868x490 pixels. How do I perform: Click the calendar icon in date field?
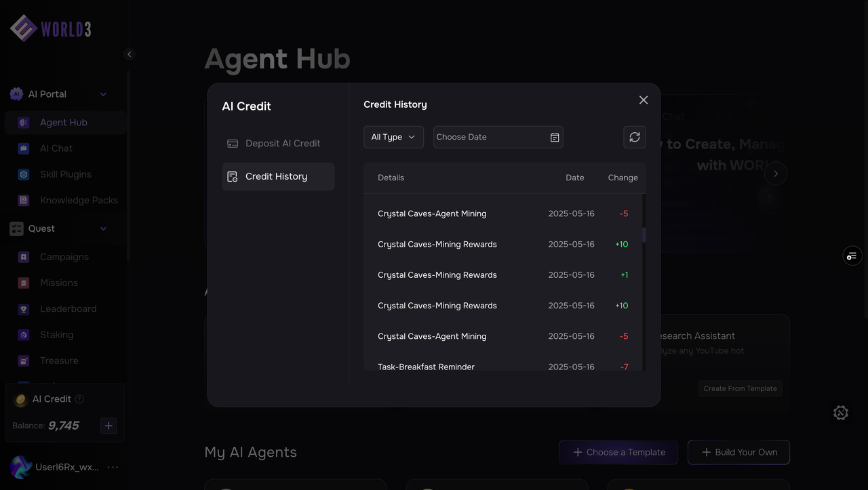[x=555, y=137]
